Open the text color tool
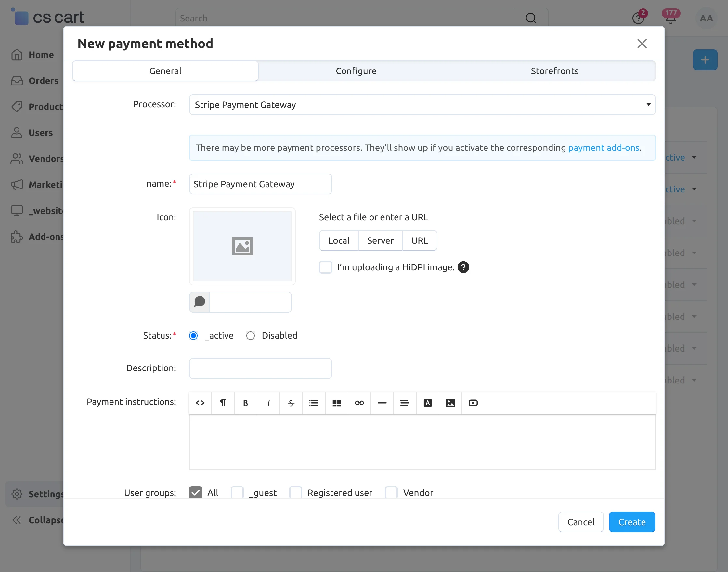Viewport: 728px width, 572px height. tap(428, 403)
